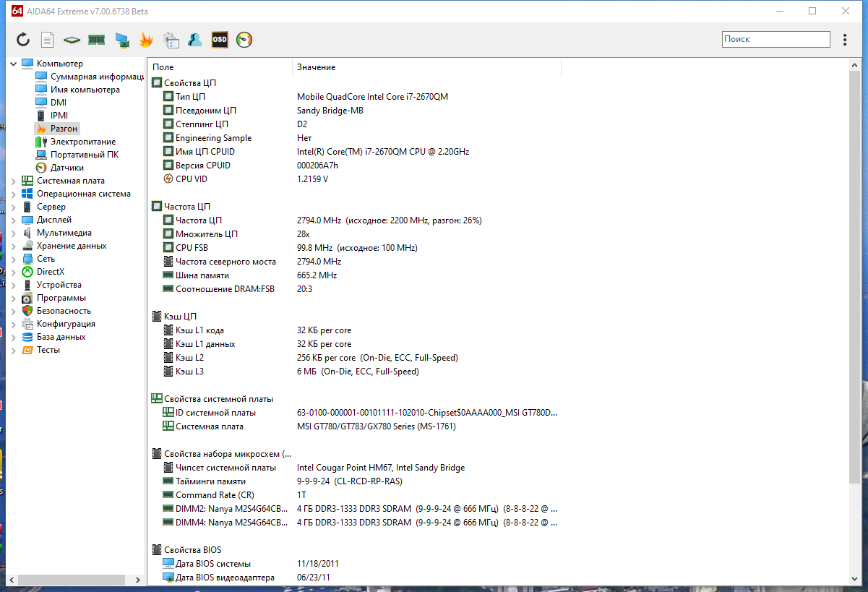Viewport: 868px width, 592px height.
Task: Open Электропитание in the tree
Action: [82, 142]
